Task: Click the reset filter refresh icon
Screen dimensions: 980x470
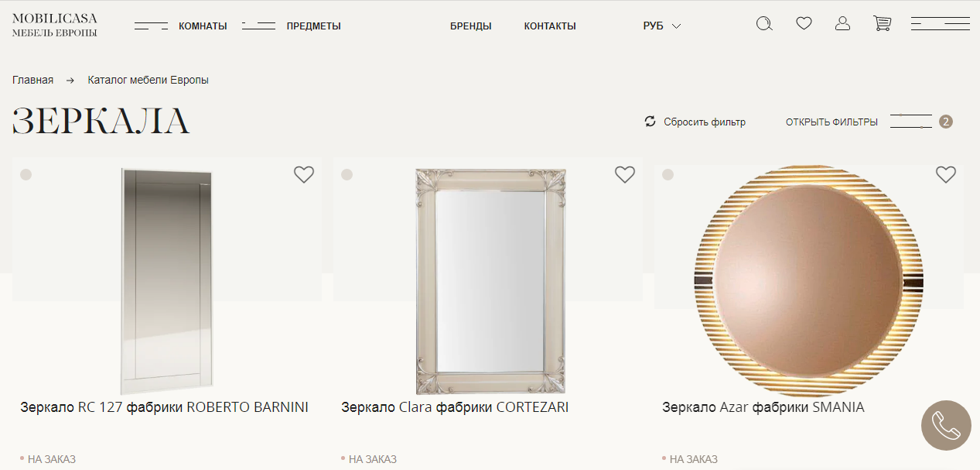Action: point(650,122)
